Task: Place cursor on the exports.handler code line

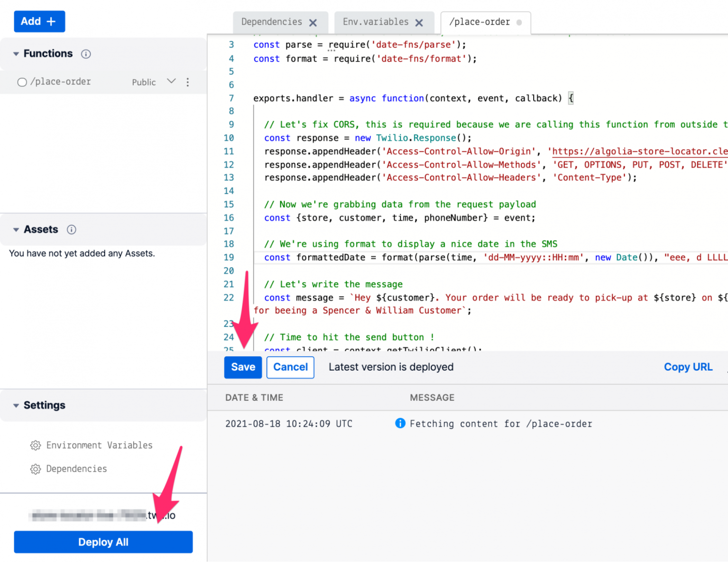Action: click(413, 99)
